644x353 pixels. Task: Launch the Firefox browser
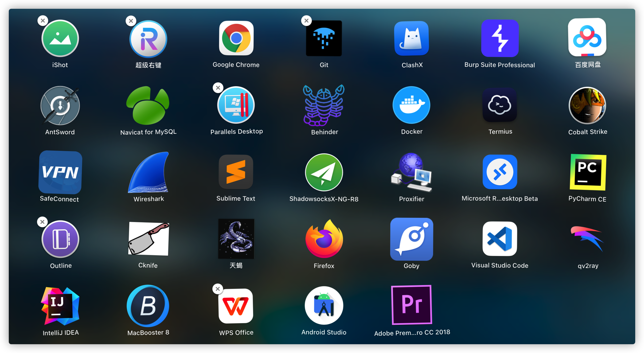[324, 239]
